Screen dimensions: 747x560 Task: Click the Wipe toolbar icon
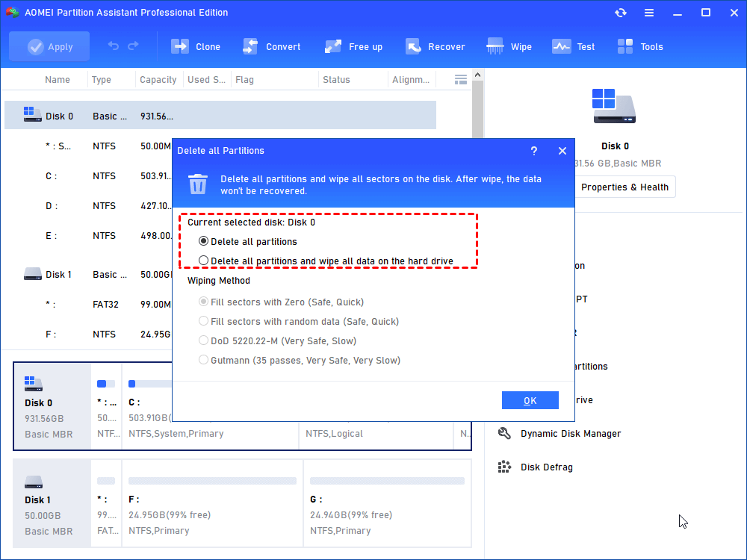495,46
